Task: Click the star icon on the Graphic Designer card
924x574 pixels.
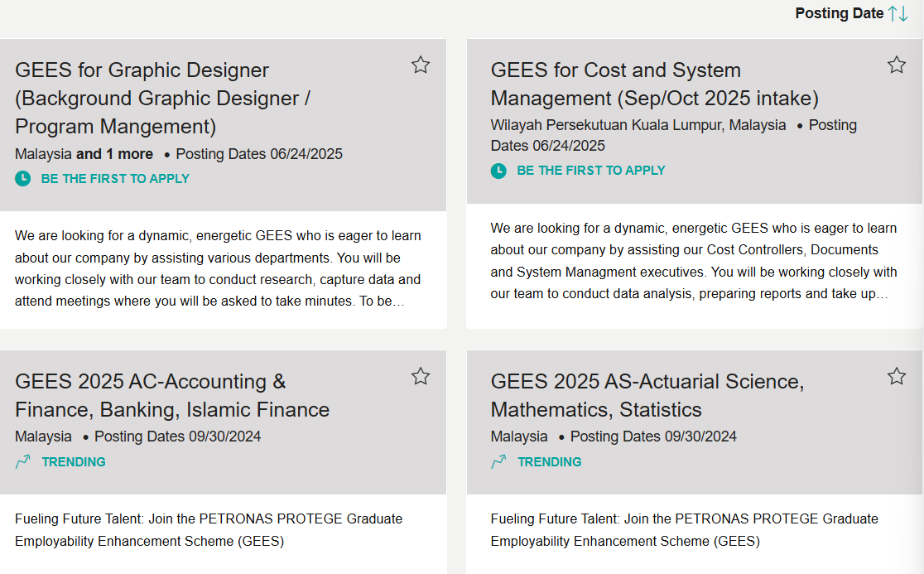Action: [x=421, y=64]
